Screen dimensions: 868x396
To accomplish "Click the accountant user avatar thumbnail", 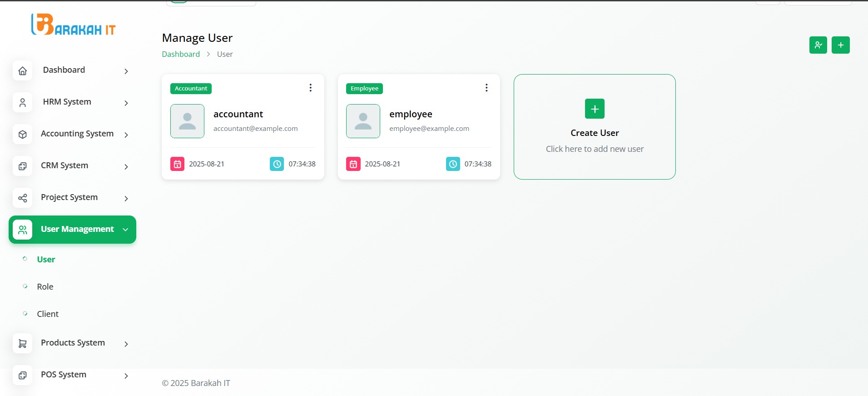I will tap(187, 121).
